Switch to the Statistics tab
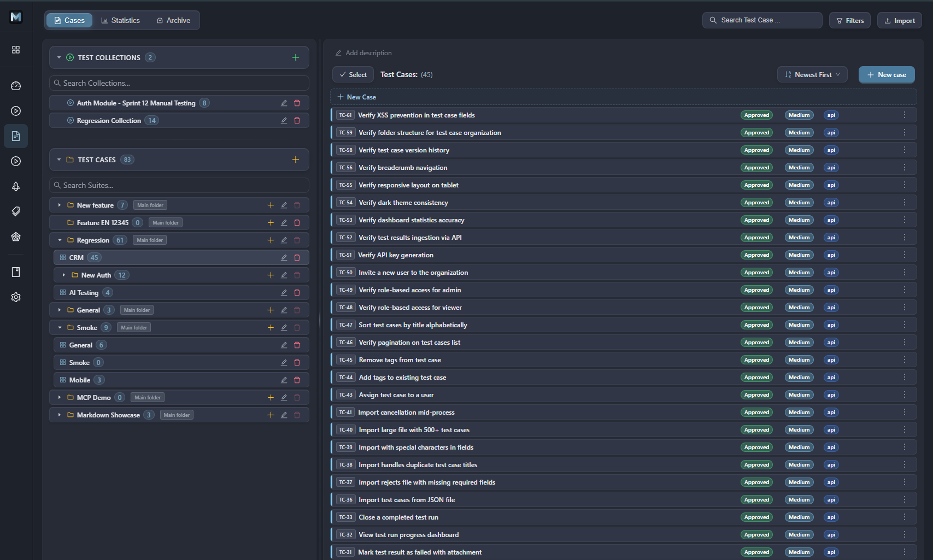Screen dimensions: 933x560 pos(121,21)
